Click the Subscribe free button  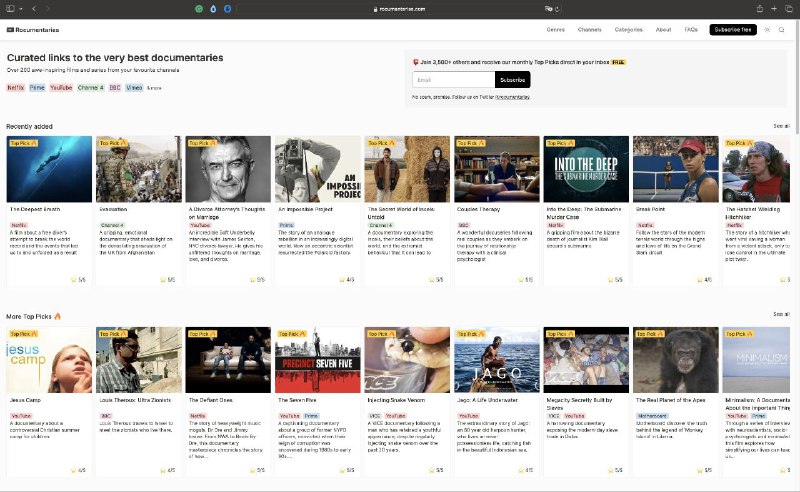(x=733, y=30)
